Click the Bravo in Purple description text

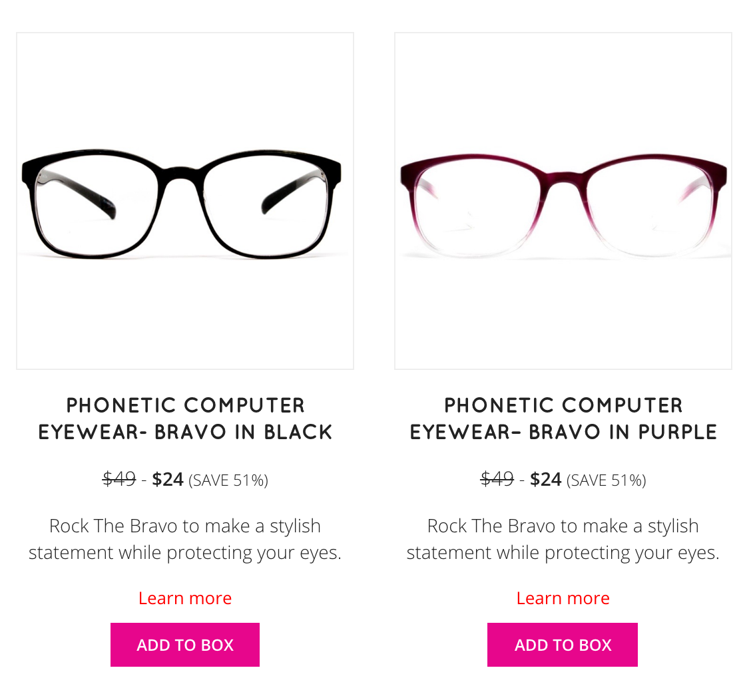pos(563,540)
